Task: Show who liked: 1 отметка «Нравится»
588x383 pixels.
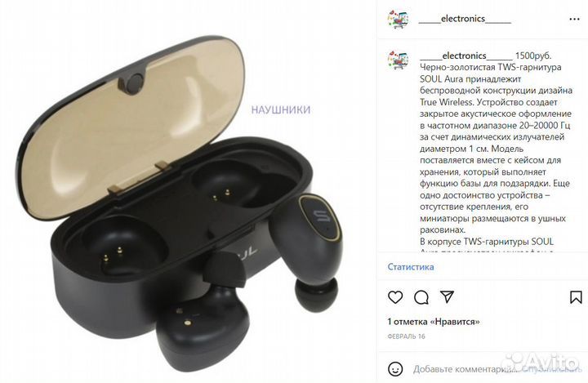Action: (434, 322)
